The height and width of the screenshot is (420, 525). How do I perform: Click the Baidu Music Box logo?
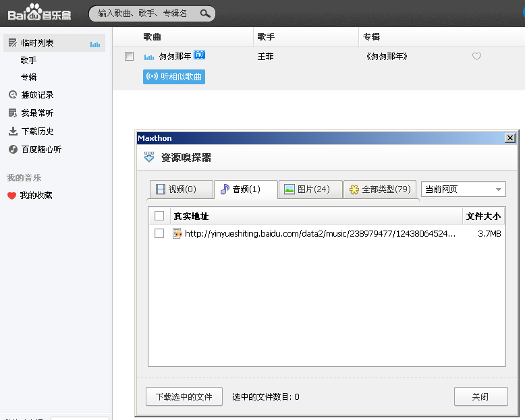coord(39,13)
